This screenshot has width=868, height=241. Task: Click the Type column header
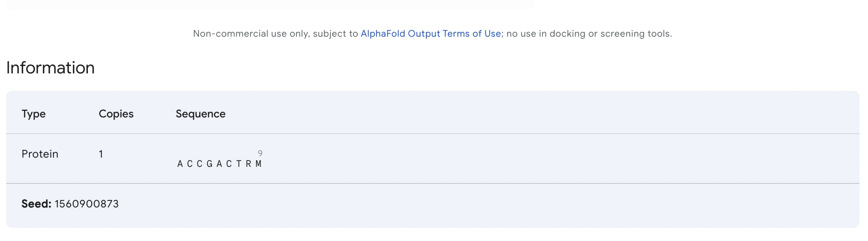tap(34, 114)
